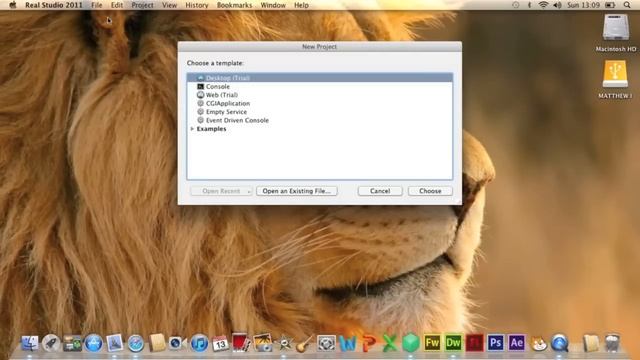Open Finder from the Dock
Image resolution: width=640 pixels, height=360 pixels.
click(29, 343)
